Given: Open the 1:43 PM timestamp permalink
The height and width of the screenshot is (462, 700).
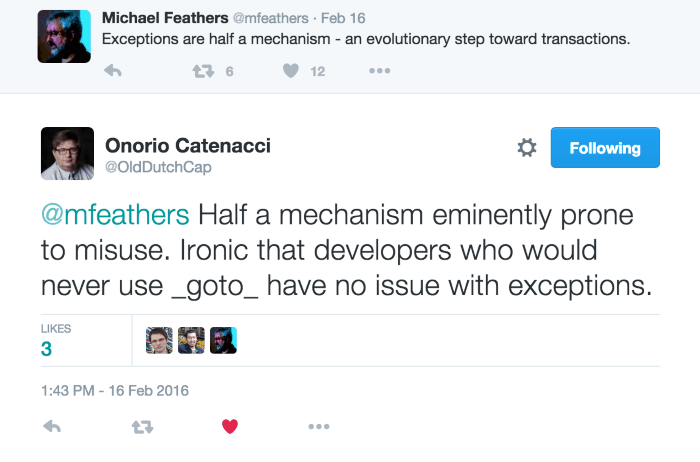Looking at the screenshot, I should [x=115, y=390].
